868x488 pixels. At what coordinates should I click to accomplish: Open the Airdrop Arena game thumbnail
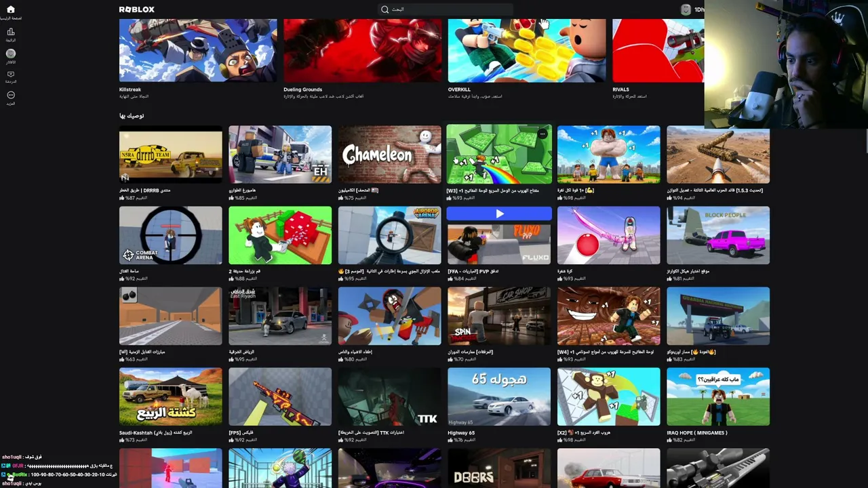389,235
